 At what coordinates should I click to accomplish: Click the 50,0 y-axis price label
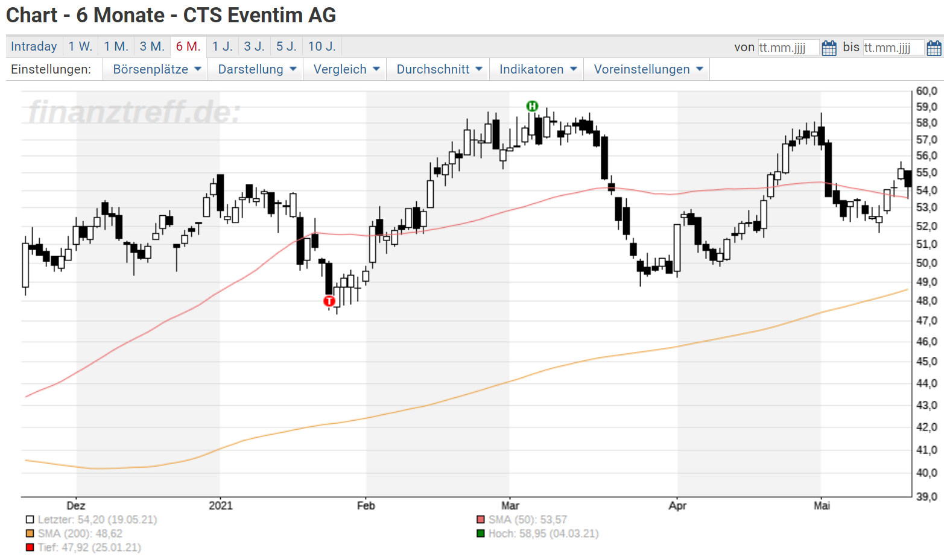point(927,263)
